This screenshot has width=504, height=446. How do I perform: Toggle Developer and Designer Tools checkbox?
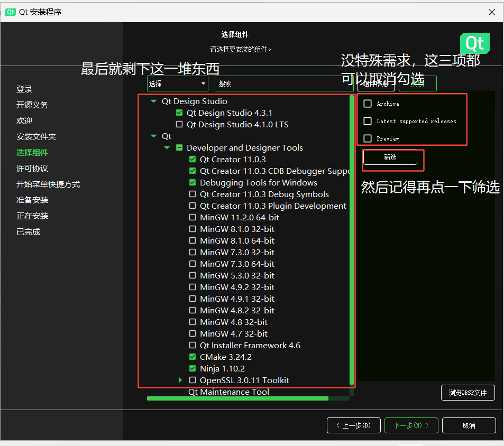179,148
